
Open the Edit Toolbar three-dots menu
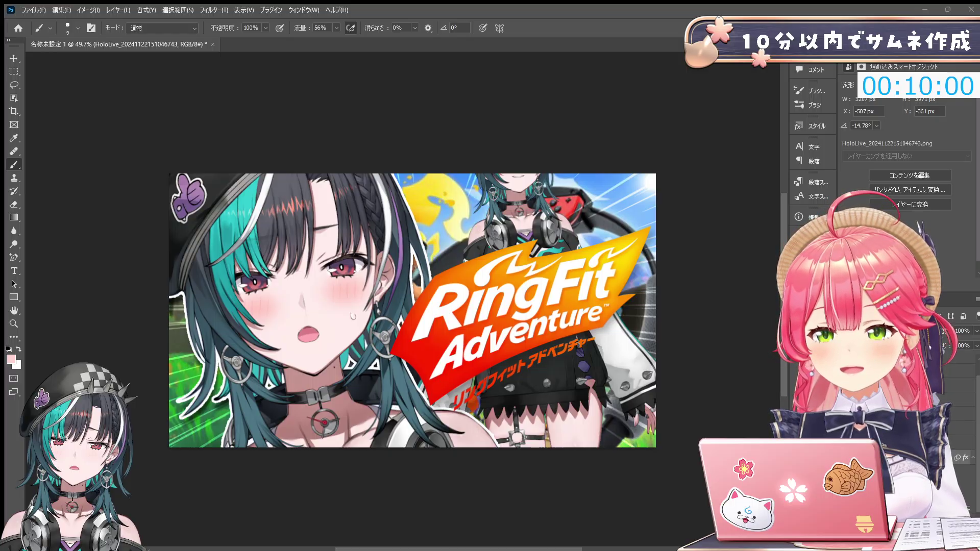(x=14, y=337)
